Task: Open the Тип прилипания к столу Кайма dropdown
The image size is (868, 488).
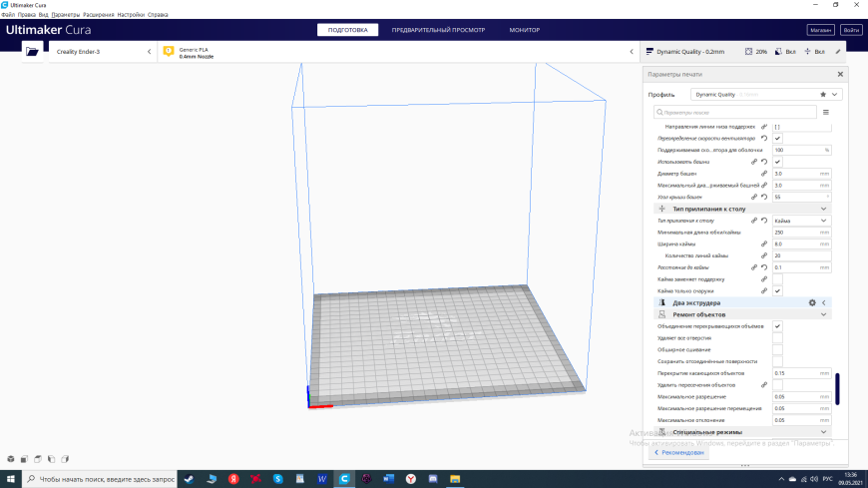Action: pyautogui.click(x=801, y=221)
